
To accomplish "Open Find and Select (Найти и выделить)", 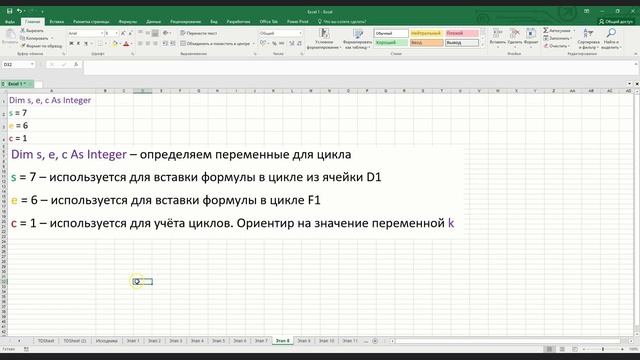I will click(611, 39).
